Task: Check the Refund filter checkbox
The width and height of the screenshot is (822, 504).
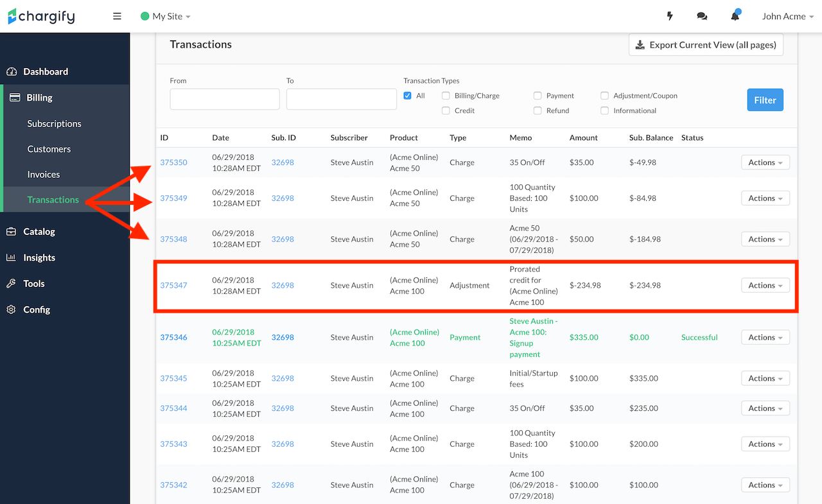Action: (x=538, y=110)
